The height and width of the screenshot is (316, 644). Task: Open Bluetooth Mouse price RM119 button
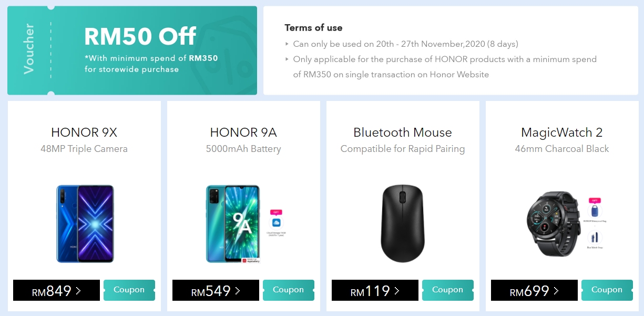[375, 290]
